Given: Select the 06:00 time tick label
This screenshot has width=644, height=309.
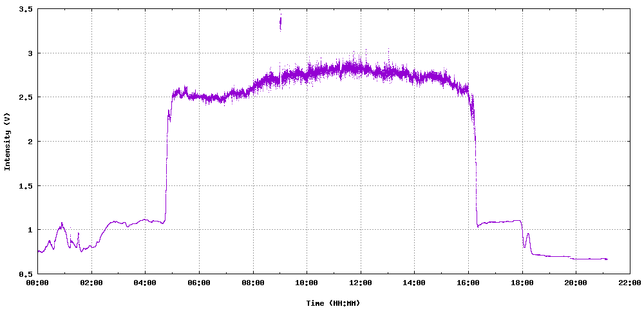Looking at the screenshot, I should click(x=199, y=283).
